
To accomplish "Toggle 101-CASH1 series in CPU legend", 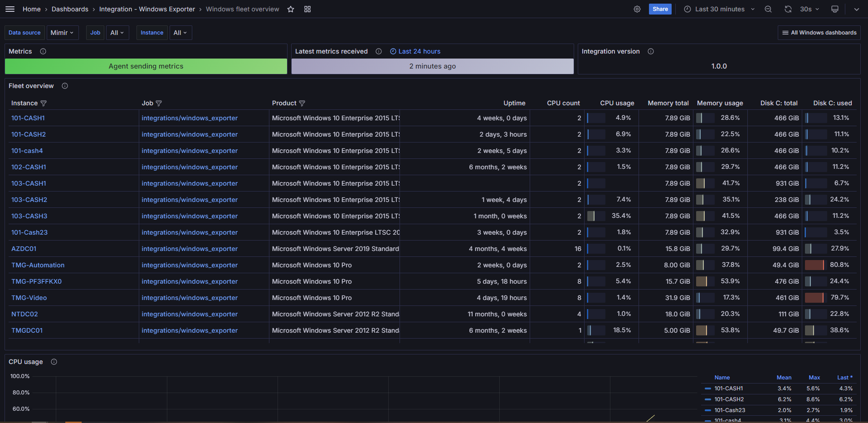I will 728,389.
